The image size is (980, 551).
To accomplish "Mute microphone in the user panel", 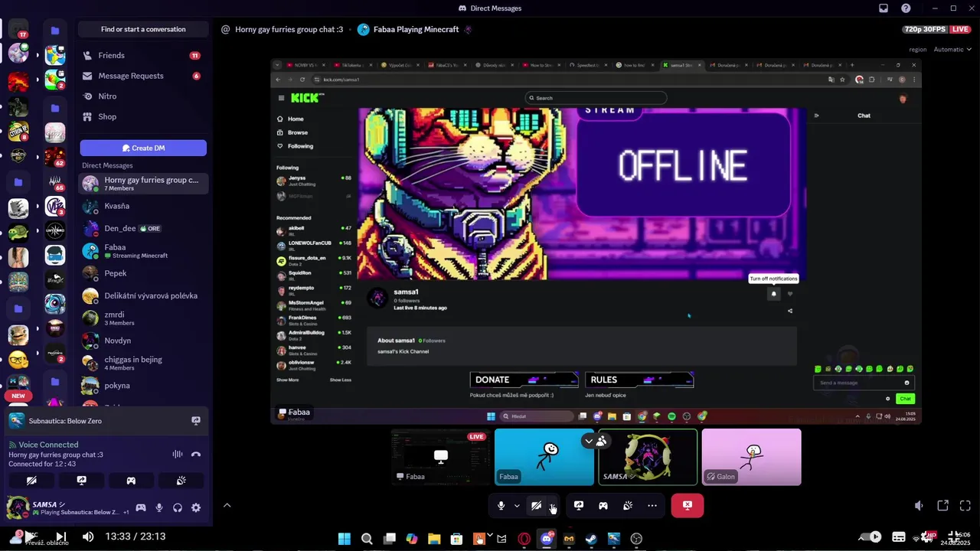I will [x=159, y=507].
